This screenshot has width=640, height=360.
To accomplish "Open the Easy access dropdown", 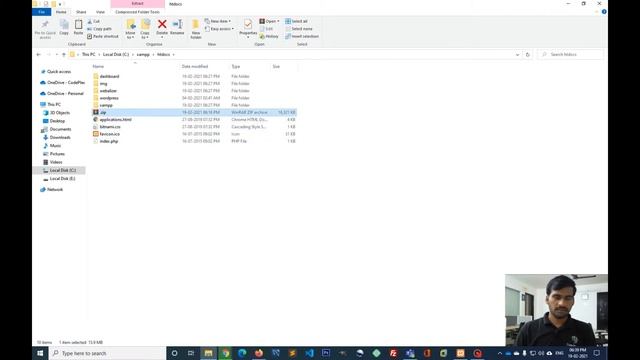I will [x=219, y=29].
